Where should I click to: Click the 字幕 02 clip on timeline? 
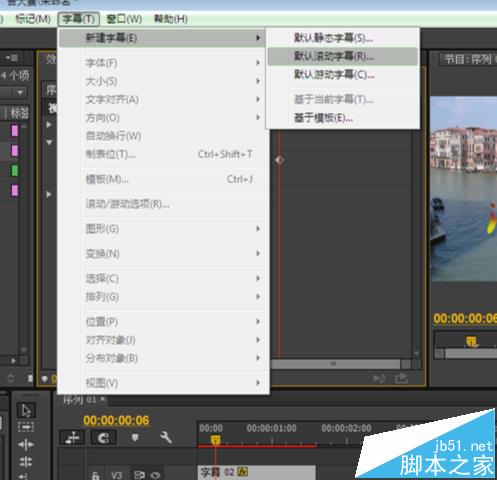pyautogui.click(x=257, y=472)
